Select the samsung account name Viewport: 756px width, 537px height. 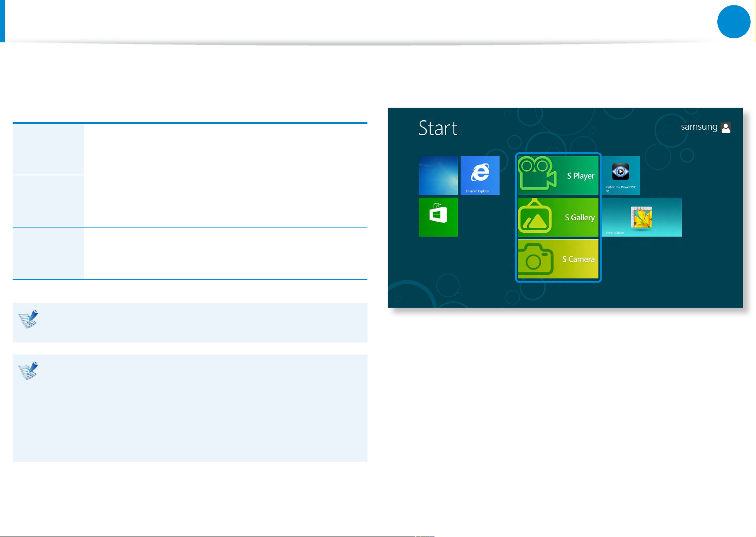(699, 127)
